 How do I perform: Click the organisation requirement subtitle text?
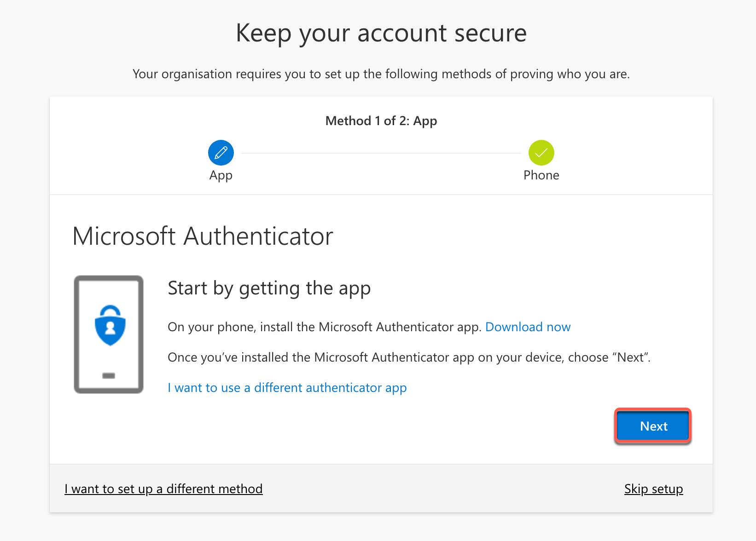pos(381,74)
